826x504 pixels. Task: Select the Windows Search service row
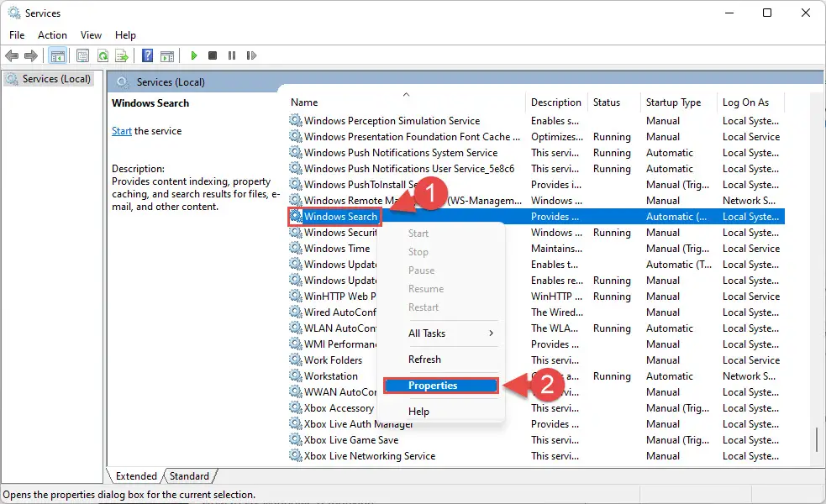tap(536, 217)
